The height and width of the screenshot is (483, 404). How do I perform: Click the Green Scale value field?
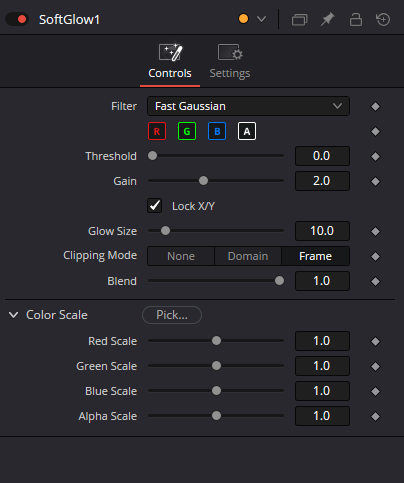tap(322, 366)
